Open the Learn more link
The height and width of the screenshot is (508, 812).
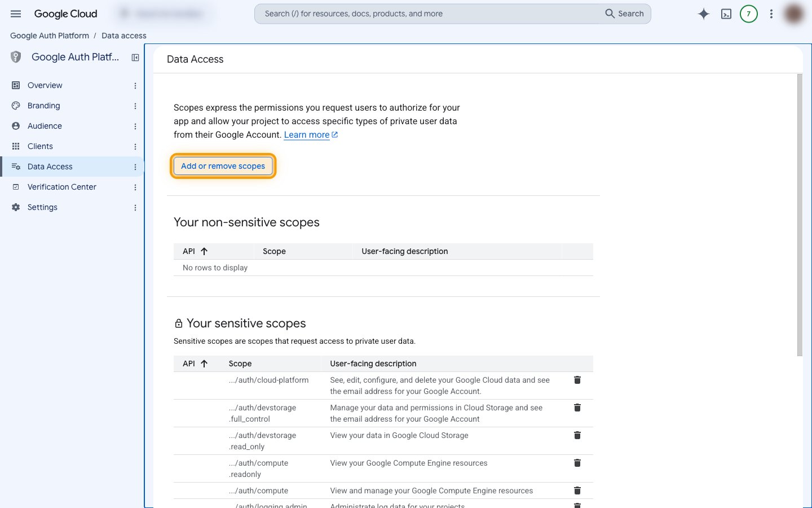tap(311, 135)
